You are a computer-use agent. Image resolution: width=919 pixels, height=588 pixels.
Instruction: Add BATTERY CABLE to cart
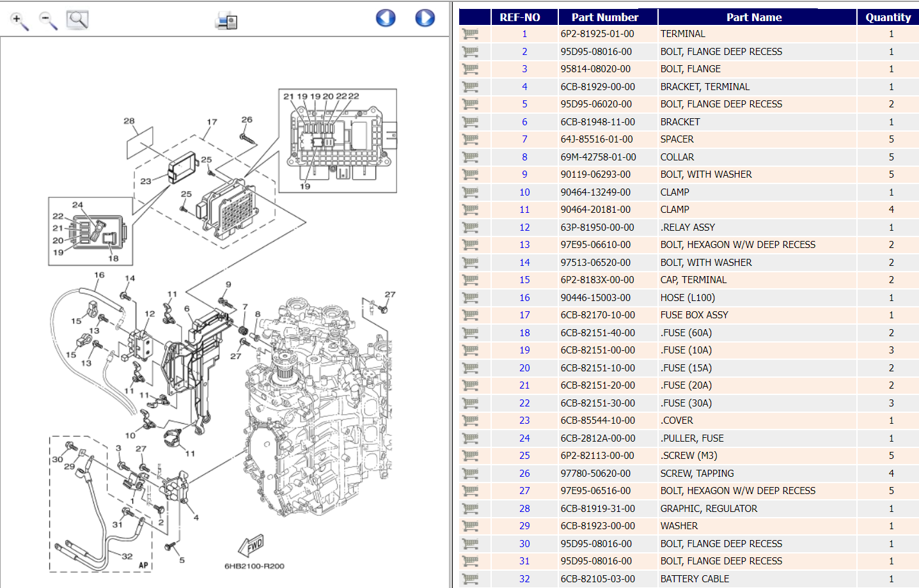(x=472, y=578)
